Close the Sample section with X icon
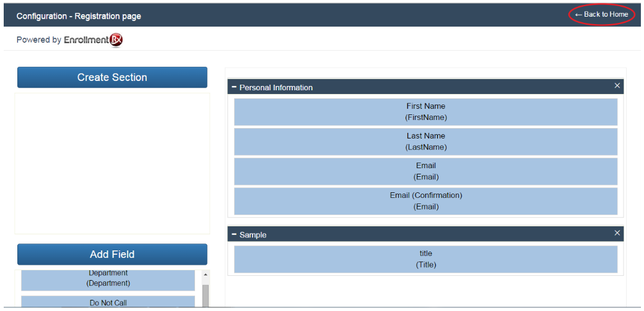 pos(617,233)
